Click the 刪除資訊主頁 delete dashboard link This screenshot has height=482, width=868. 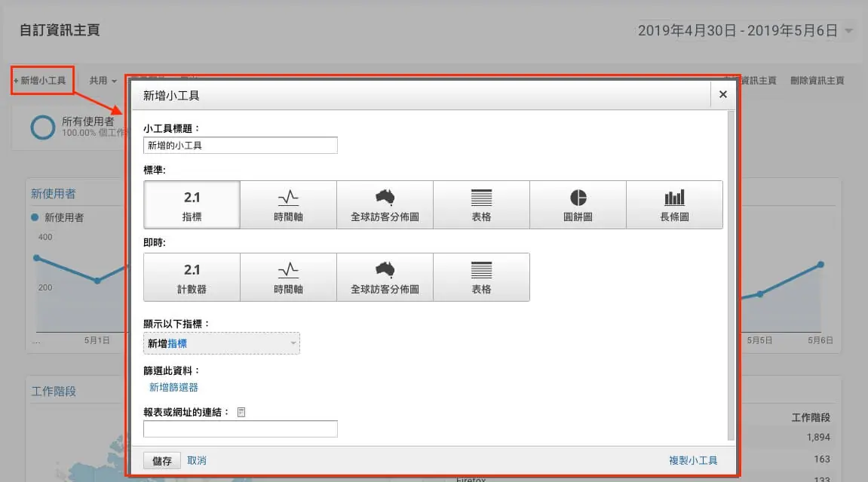[817, 80]
